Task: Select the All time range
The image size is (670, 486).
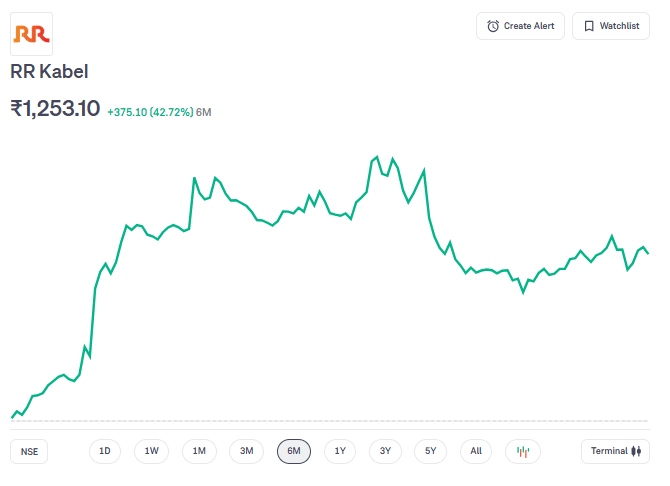Action: (x=476, y=451)
